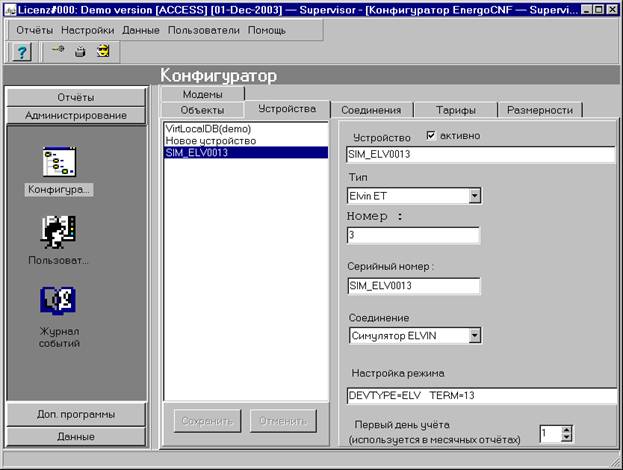623x470 pixels.
Task: Select Новое устройство in the device list
Action: [x=210, y=141]
